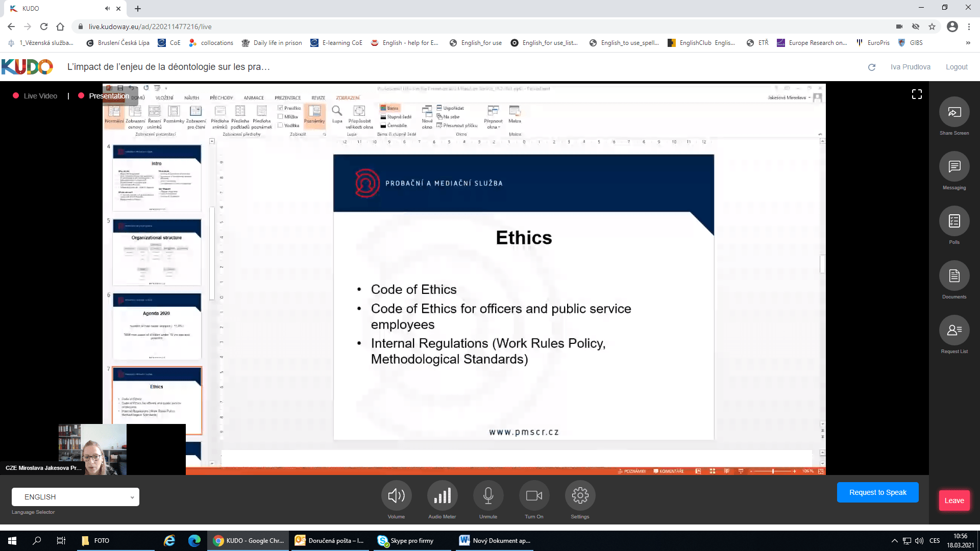Open the Documents icon
This screenshot has height=551, width=980.
click(954, 276)
